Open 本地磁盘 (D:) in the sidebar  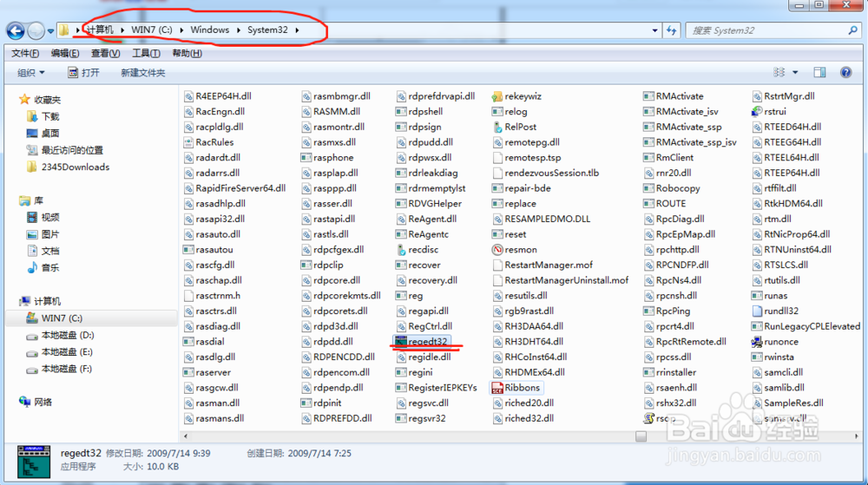coord(68,335)
